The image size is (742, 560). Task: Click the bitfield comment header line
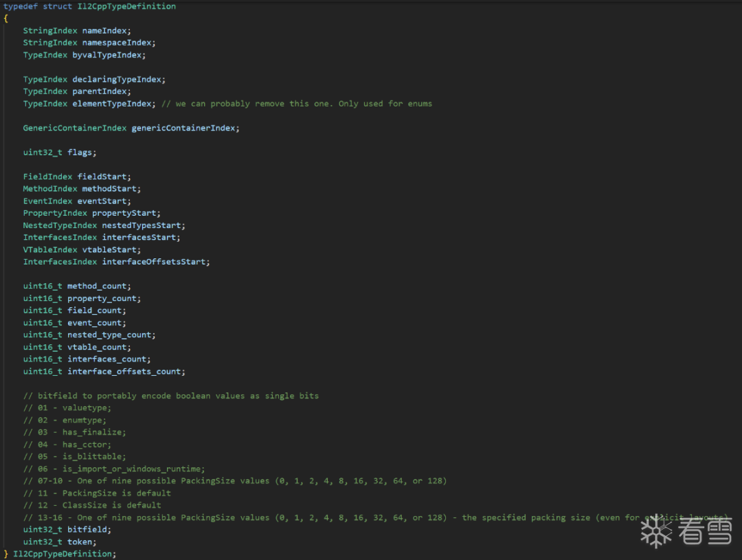click(171, 396)
